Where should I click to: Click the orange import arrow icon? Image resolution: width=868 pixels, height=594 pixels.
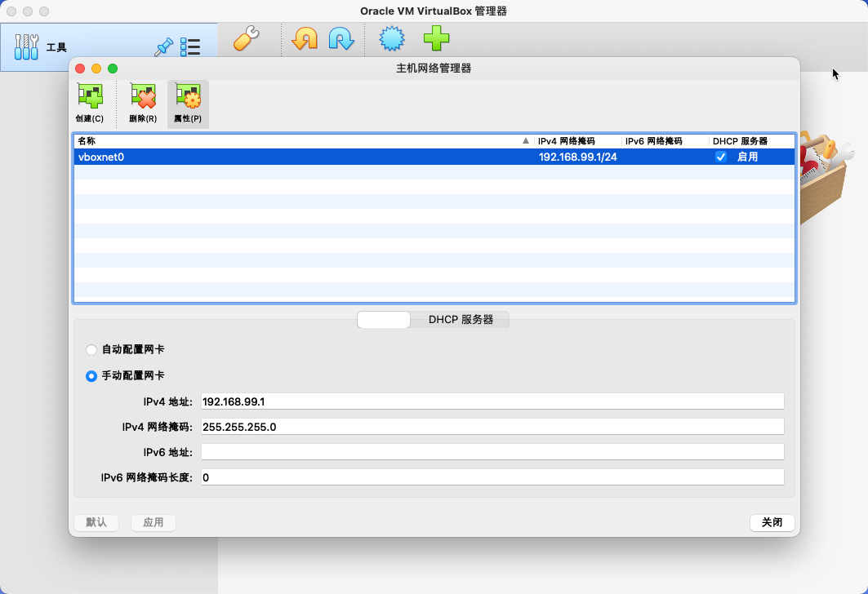[x=305, y=38]
